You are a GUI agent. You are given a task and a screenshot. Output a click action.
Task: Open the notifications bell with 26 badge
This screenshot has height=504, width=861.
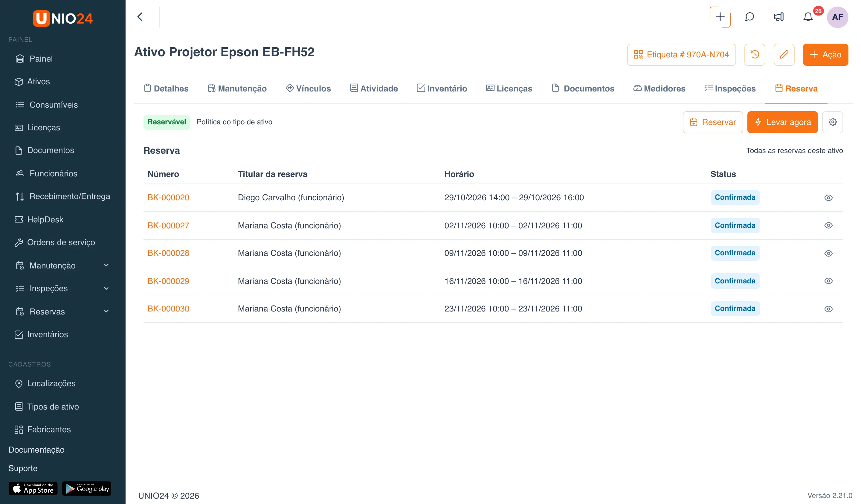click(808, 17)
